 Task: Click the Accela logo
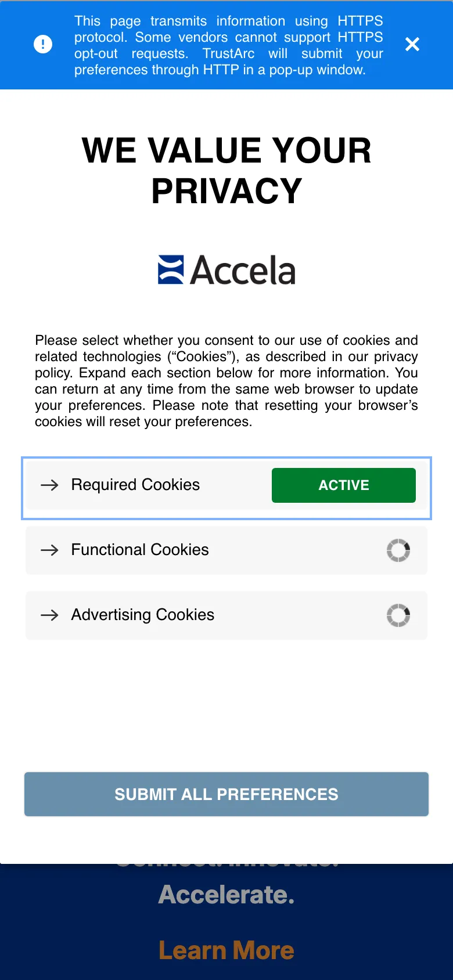click(x=227, y=269)
